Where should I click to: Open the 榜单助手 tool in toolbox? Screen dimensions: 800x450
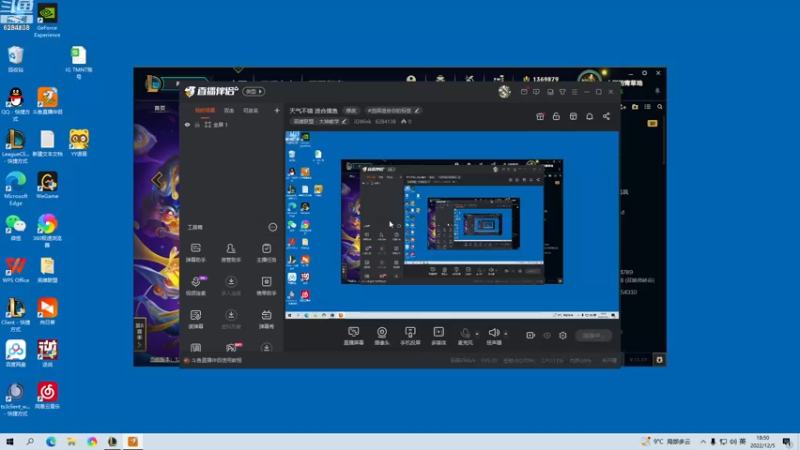(x=266, y=286)
